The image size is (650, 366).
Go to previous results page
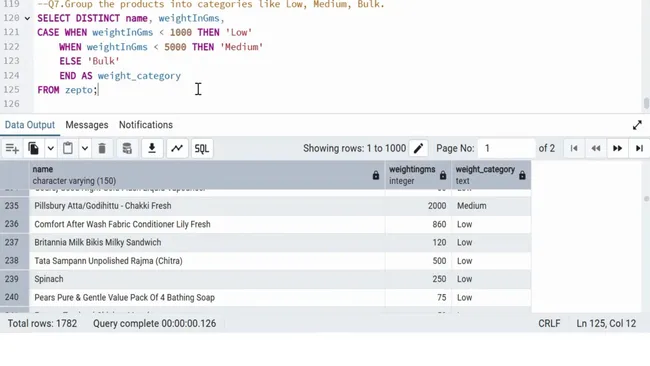point(596,148)
